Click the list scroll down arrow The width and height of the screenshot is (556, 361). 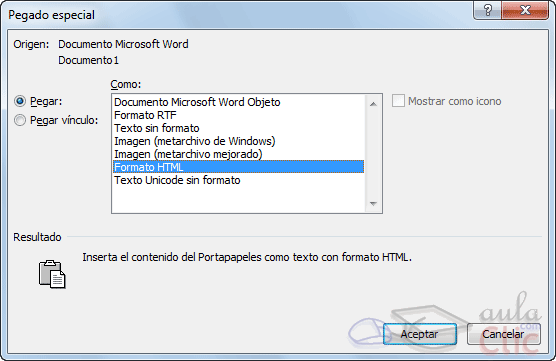click(x=373, y=204)
